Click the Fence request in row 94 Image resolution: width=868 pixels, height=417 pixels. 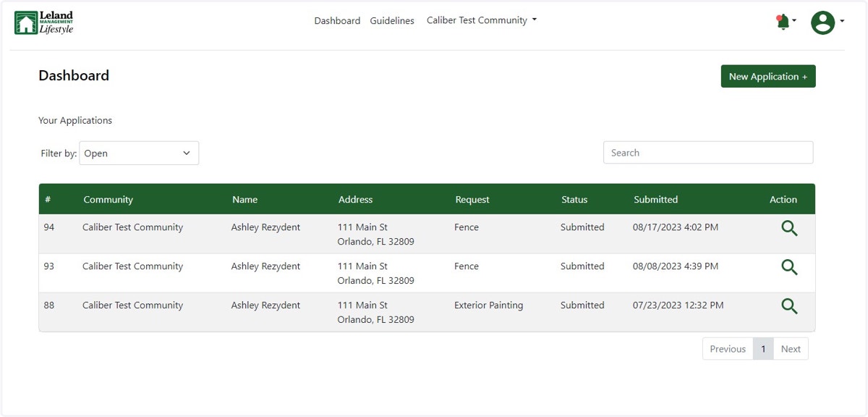pos(467,227)
